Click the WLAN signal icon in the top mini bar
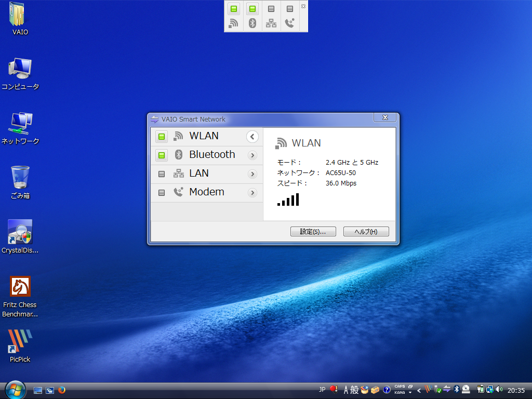Image resolution: width=532 pixels, height=399 pixels. (233, 23)
